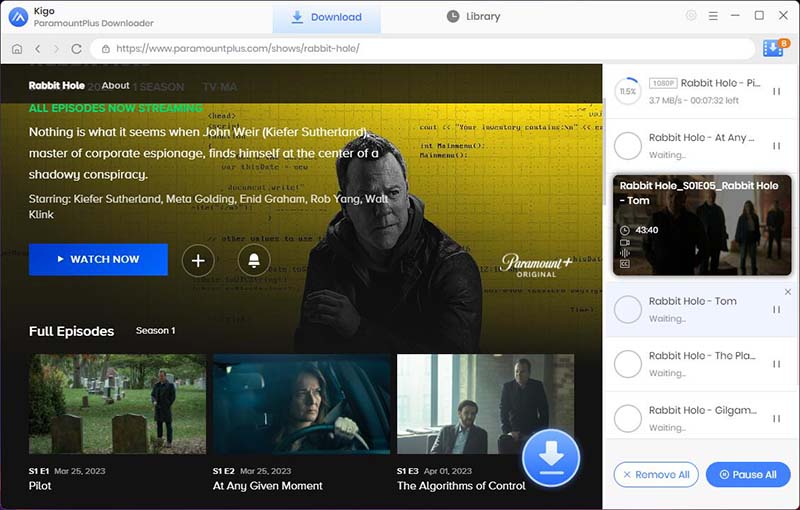
Task: Pause the Rabbit Hole - The Pla... item
Action: click(777, 364)
